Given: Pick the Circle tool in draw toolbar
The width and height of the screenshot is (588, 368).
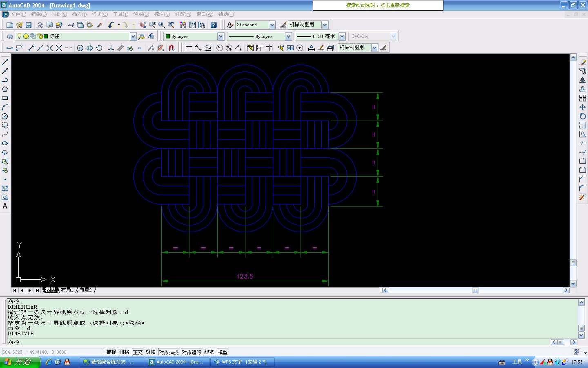Looking at the screenshot, I should pyautogui.click(x=5, y=116).
